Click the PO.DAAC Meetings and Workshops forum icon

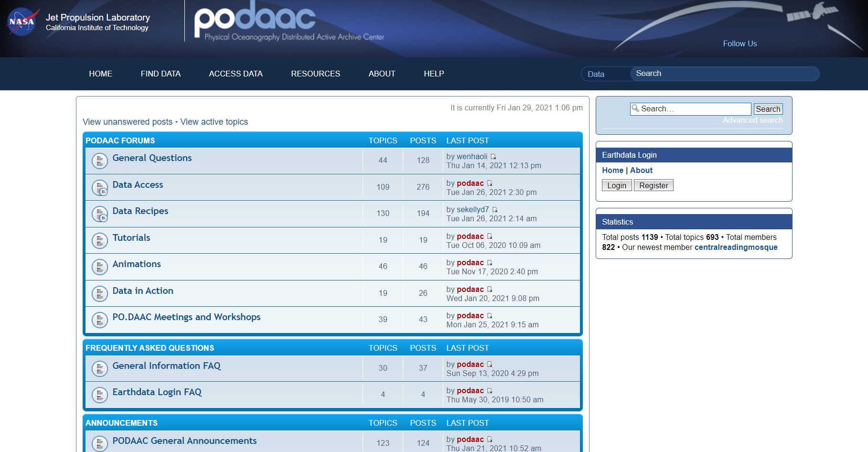coord(99,320)
